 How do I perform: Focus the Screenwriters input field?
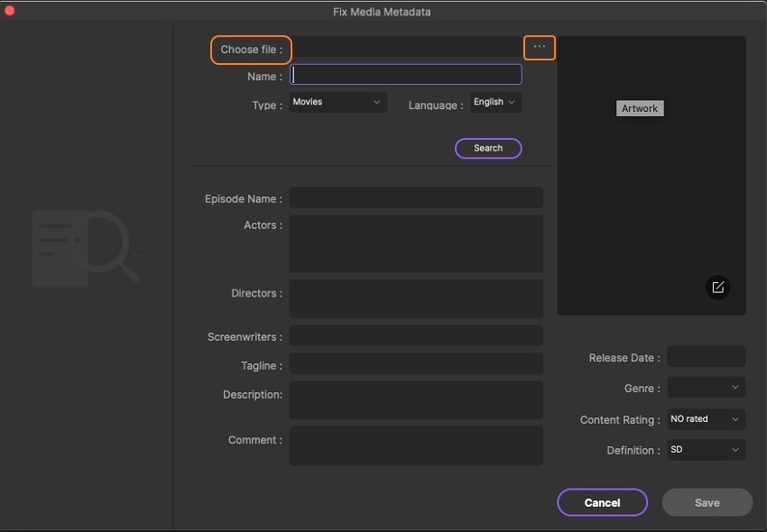point(416,336)
